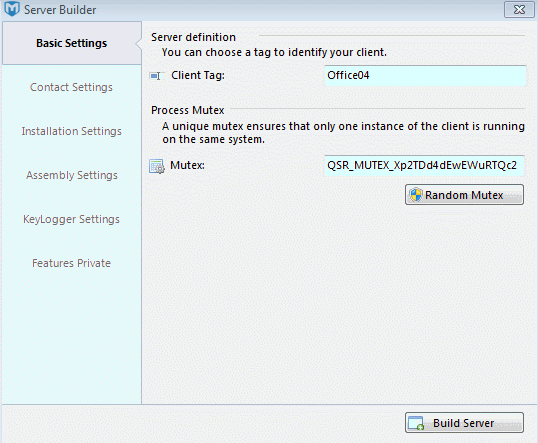Click the window icon on Build Server button
This screenshot has height=443, width=538.
coord(417,423)
